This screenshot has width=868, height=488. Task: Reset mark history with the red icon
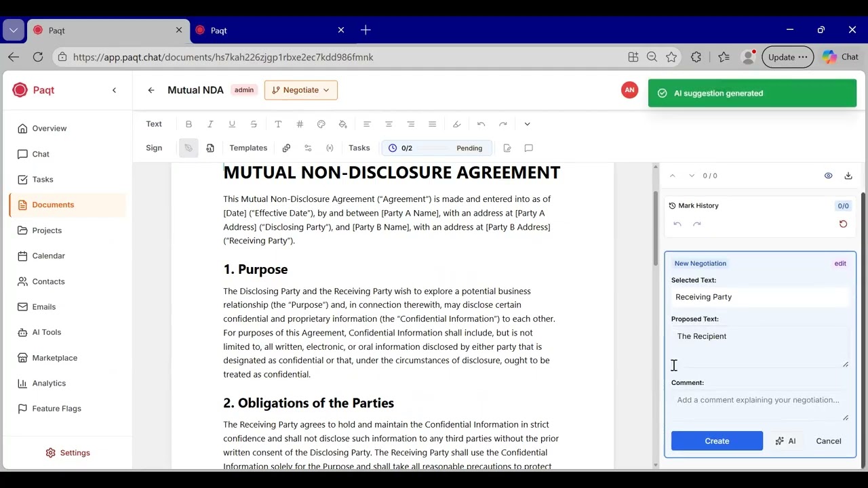pos(843,224)
